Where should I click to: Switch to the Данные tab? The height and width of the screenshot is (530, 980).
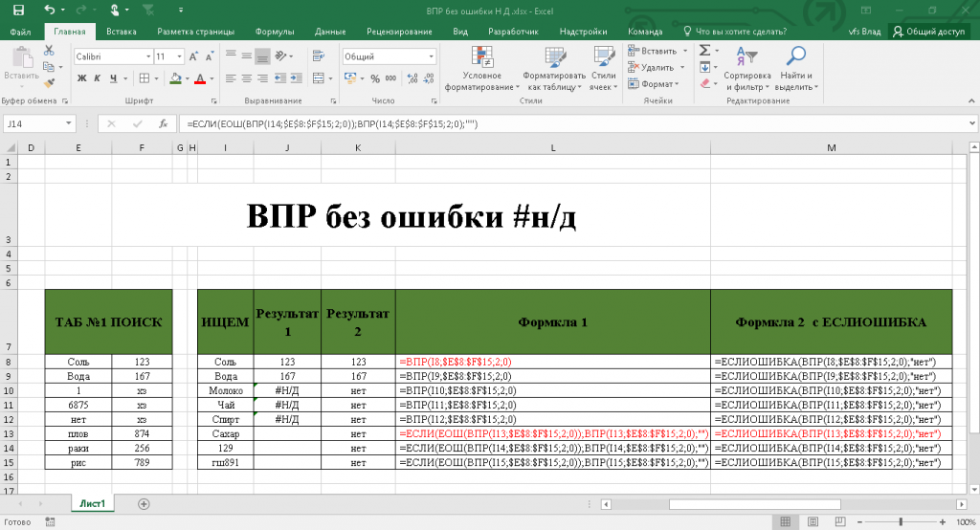point(330,32)
